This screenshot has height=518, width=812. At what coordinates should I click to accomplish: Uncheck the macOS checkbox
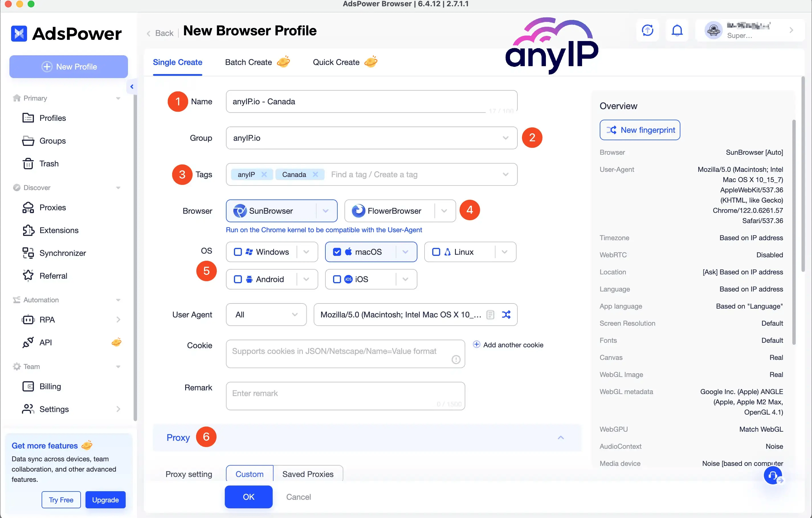[337, 252]
